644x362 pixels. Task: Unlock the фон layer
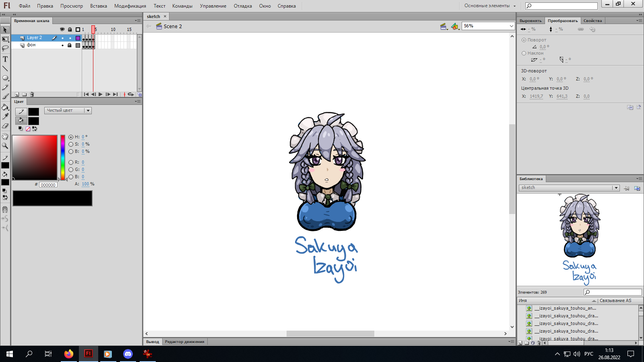click(70, 45)
